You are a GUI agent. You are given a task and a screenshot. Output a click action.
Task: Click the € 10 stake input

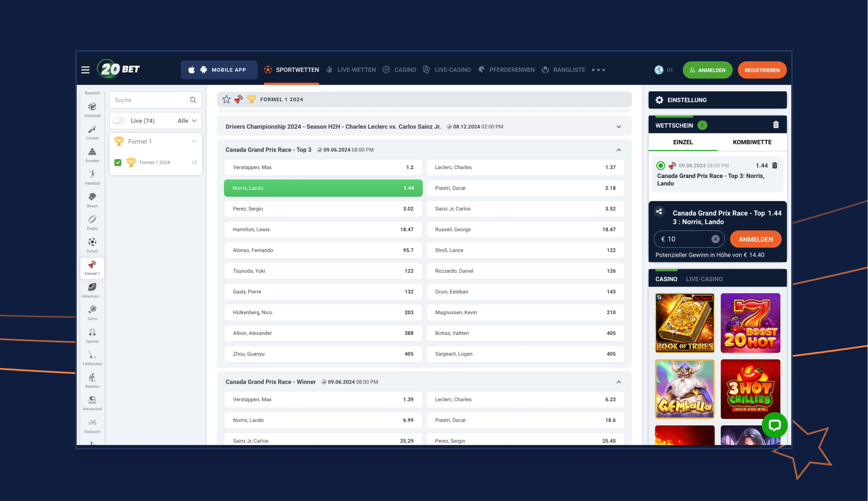689,239
